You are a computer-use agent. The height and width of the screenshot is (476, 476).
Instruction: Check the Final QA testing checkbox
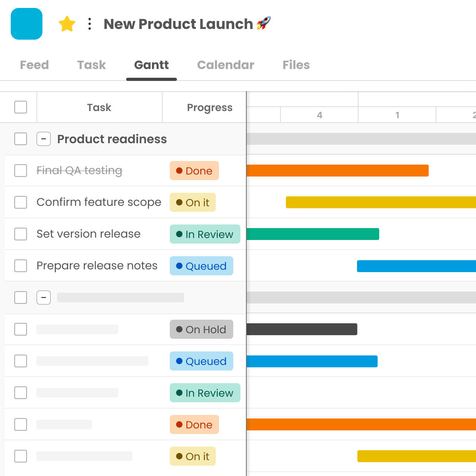click(x=20, y=171)
